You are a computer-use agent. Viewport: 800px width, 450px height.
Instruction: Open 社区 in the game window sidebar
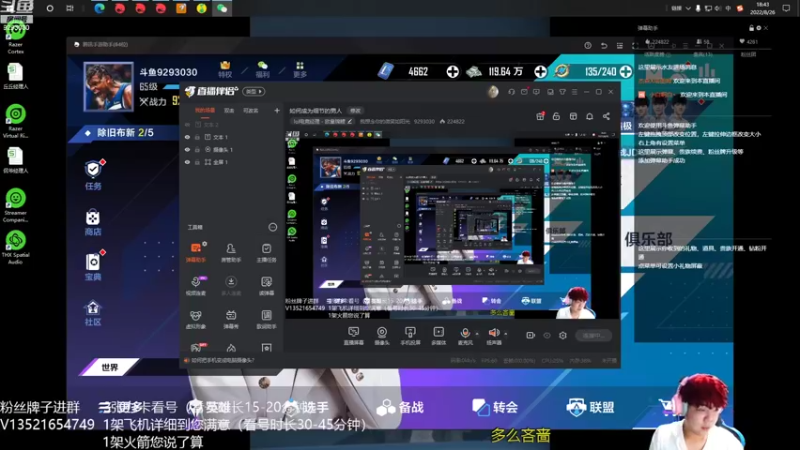[x=93, y=313]
